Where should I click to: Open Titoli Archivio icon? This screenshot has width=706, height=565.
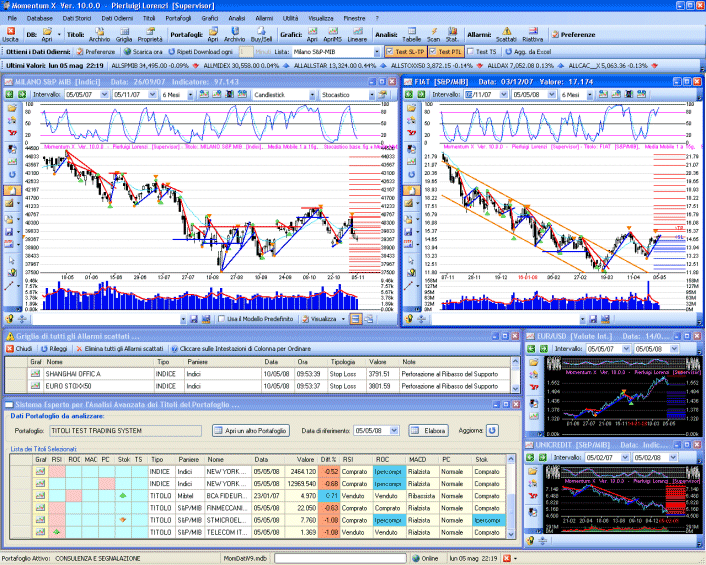[99, 34]
